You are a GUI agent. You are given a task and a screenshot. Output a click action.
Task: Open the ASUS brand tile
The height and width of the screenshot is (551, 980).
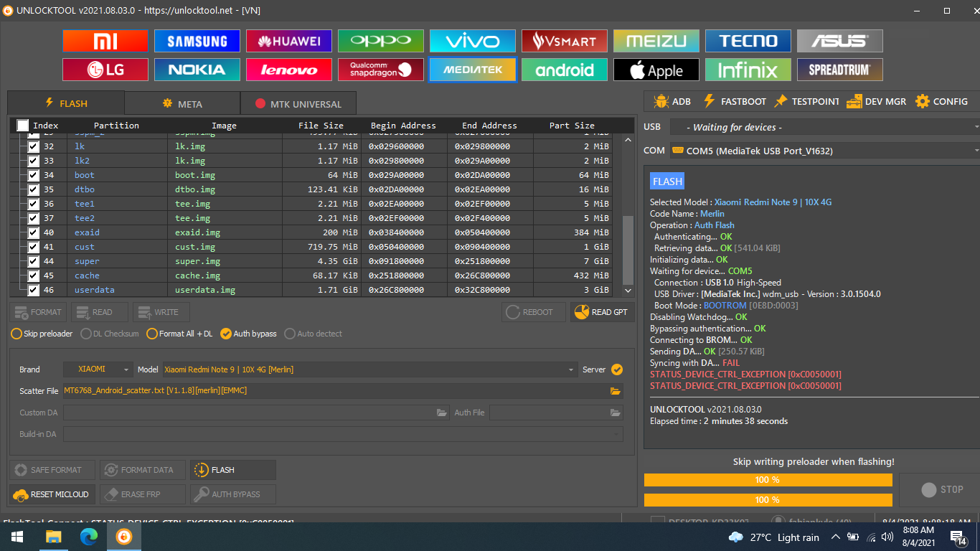(839, 41)
